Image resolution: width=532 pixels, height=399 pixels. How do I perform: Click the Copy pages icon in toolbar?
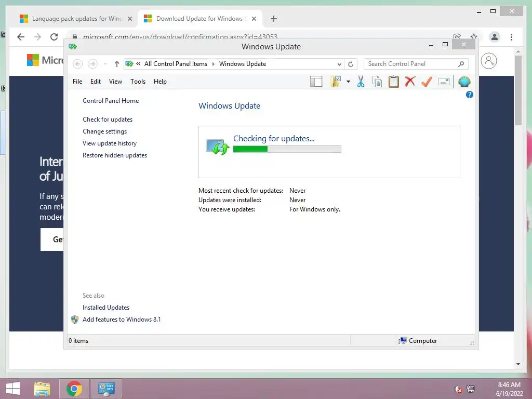(x=377, y=82)
